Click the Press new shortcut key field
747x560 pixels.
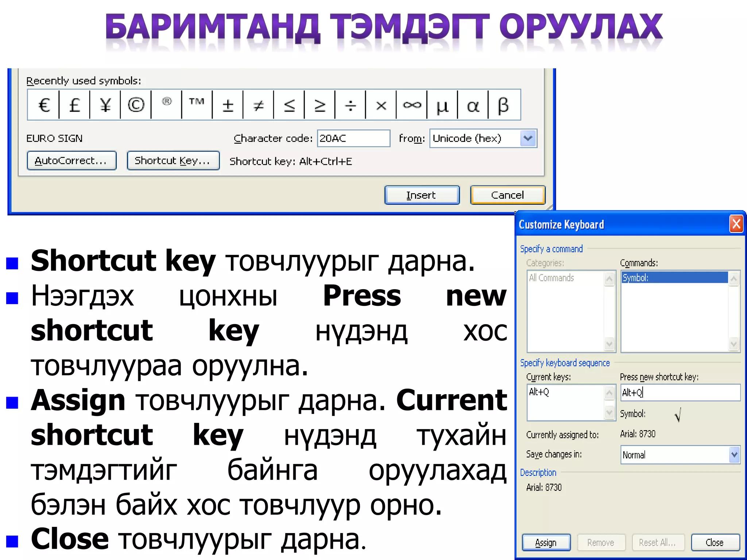coord(680,393)
